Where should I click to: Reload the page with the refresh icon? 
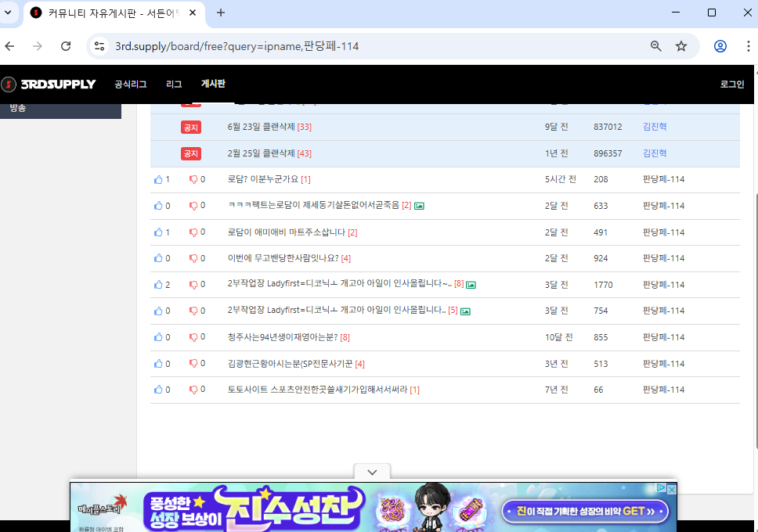[66, 46]
